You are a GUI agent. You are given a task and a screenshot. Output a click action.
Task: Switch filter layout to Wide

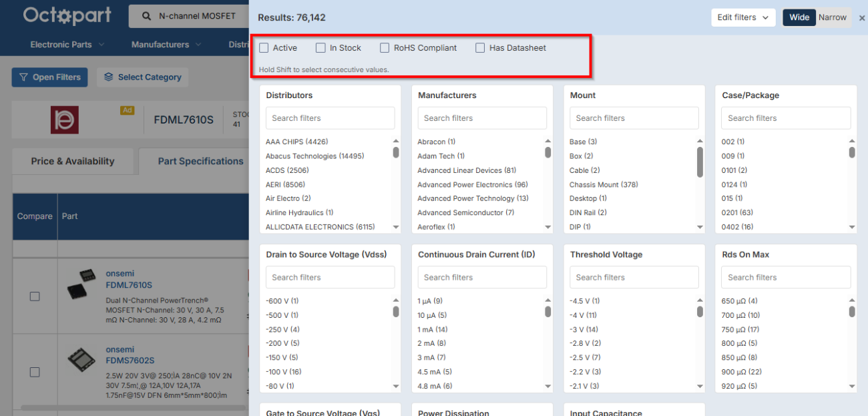coord(799,17)
